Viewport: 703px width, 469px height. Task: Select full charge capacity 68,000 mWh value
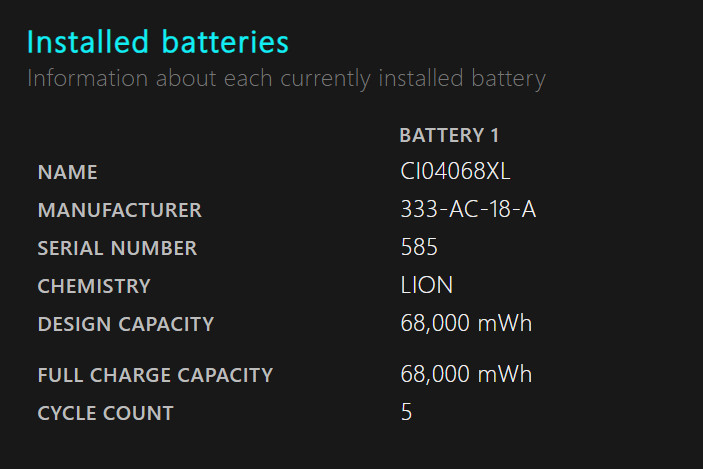click(x=466, y=374)
